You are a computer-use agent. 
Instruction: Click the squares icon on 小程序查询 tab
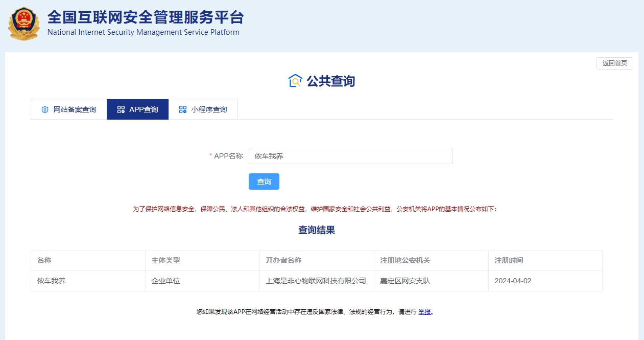click(x=183, y=109)
